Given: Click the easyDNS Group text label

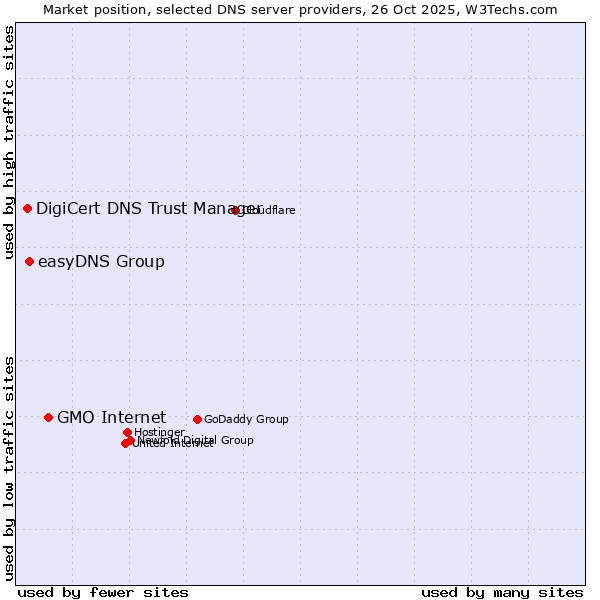Looking at the screenshot, I should 101,262.
